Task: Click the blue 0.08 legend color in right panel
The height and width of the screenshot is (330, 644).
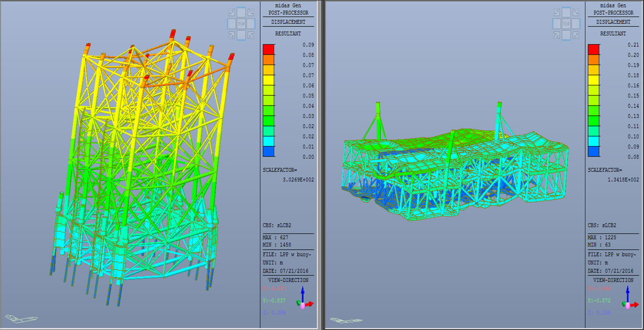Action: [593, 152]
